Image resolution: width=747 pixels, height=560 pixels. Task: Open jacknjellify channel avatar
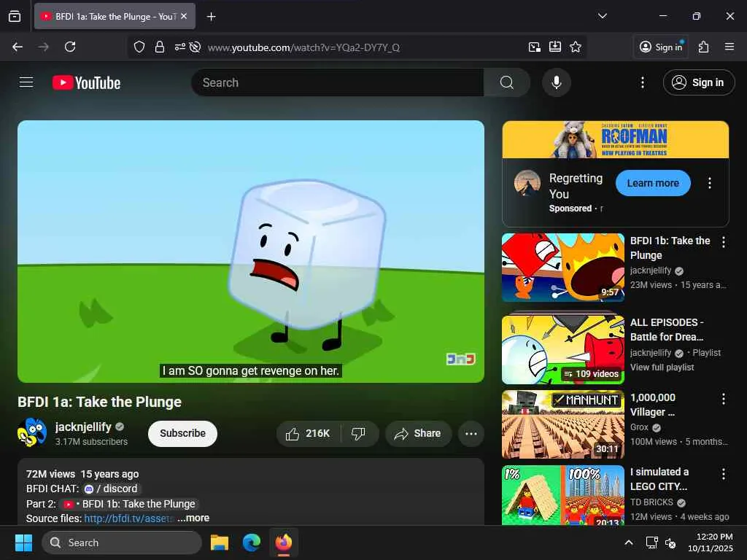[32, 432]
